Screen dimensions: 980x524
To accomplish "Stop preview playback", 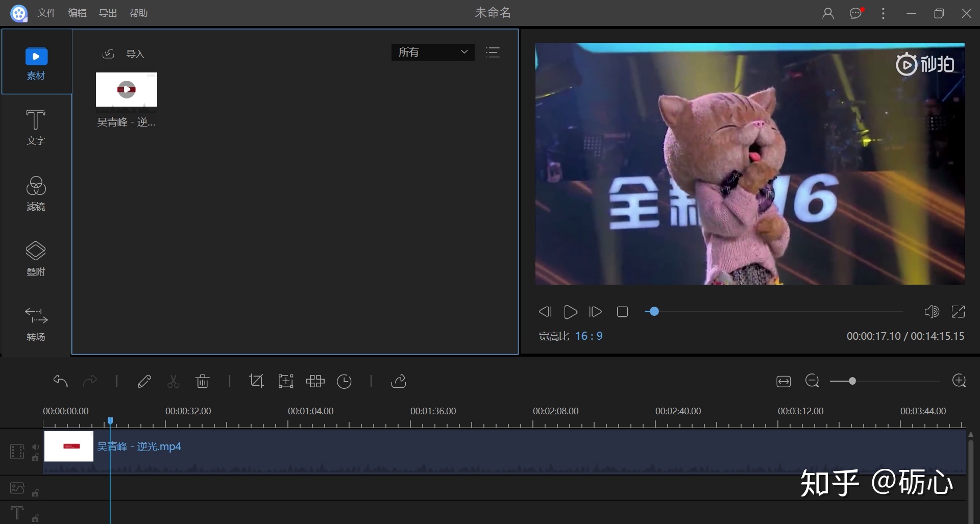I will point(622,312).
